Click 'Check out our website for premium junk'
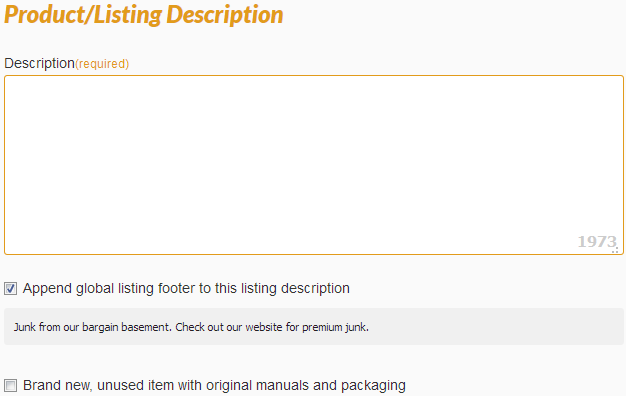Screen dimensions: 626x396 click(272, 327)
